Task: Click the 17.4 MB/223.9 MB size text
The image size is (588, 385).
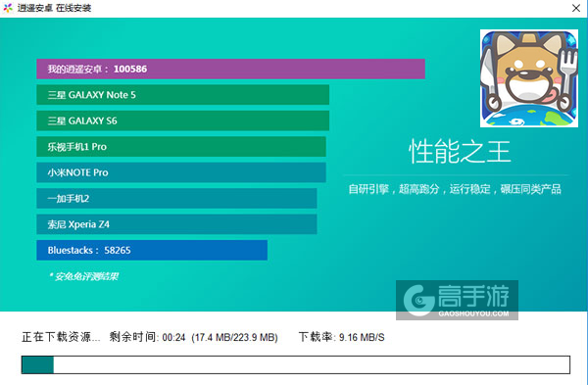Action: [x=235, y=337]
